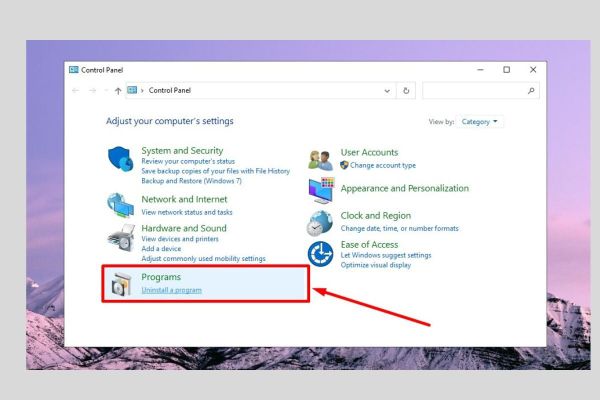Click the up arrow navigation button
Viewport: 600px width, 400px height.
pos(118,90)
